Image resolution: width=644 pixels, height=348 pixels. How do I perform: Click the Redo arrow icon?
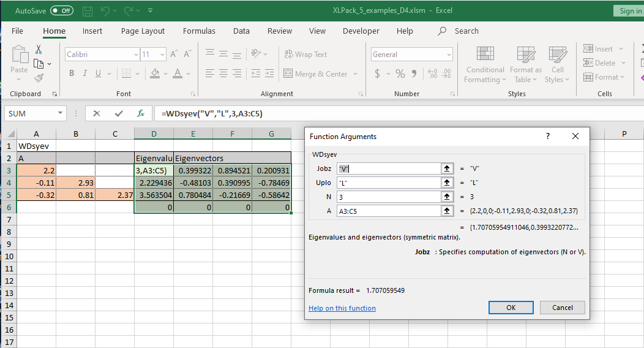point(129,11)
